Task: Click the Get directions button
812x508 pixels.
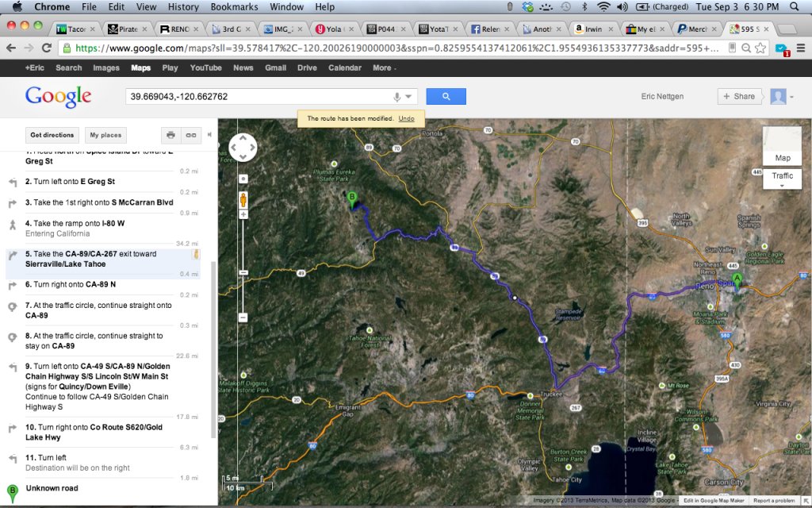Action: point(52,135)
